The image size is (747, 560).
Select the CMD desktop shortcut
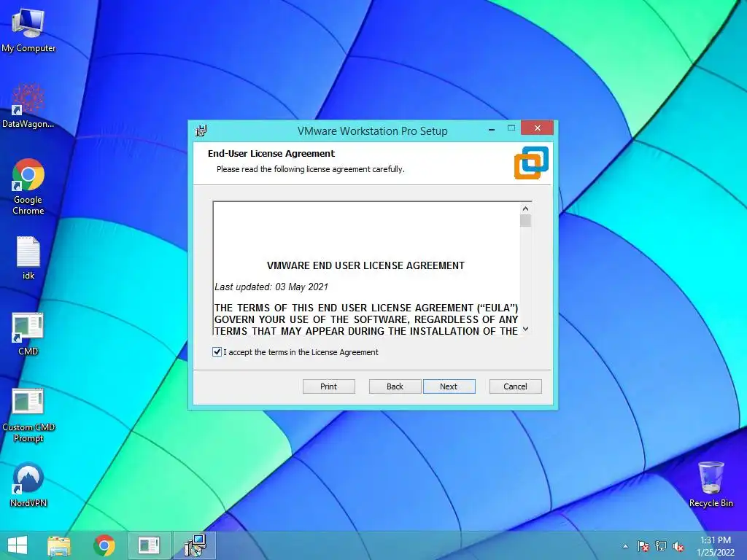[x=28, y=334]
